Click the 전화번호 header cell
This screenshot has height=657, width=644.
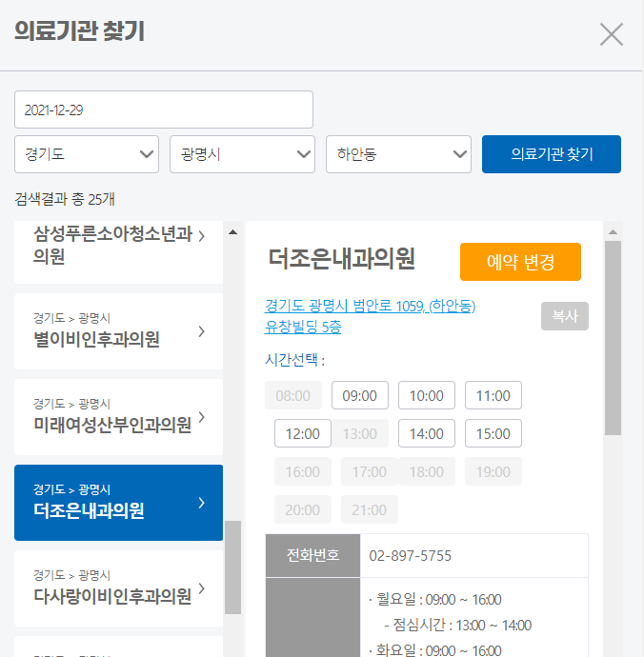tap(312, 555)
